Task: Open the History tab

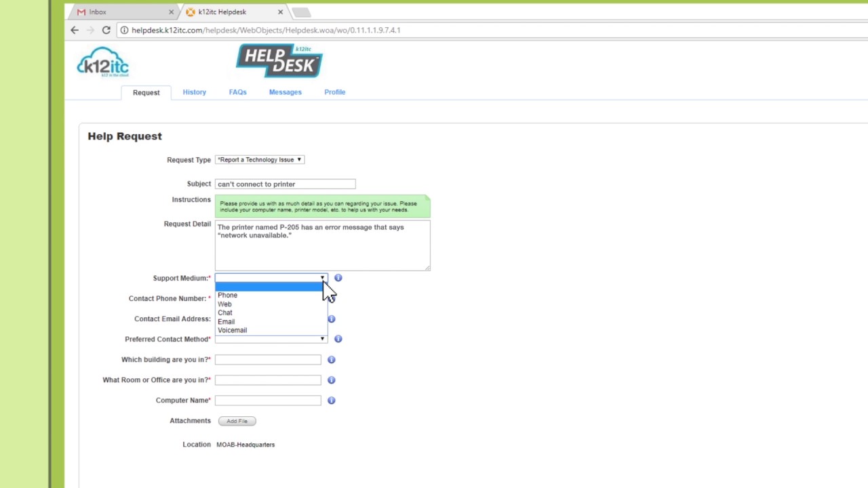Action: pyautogui.click(x=194, y=92)
